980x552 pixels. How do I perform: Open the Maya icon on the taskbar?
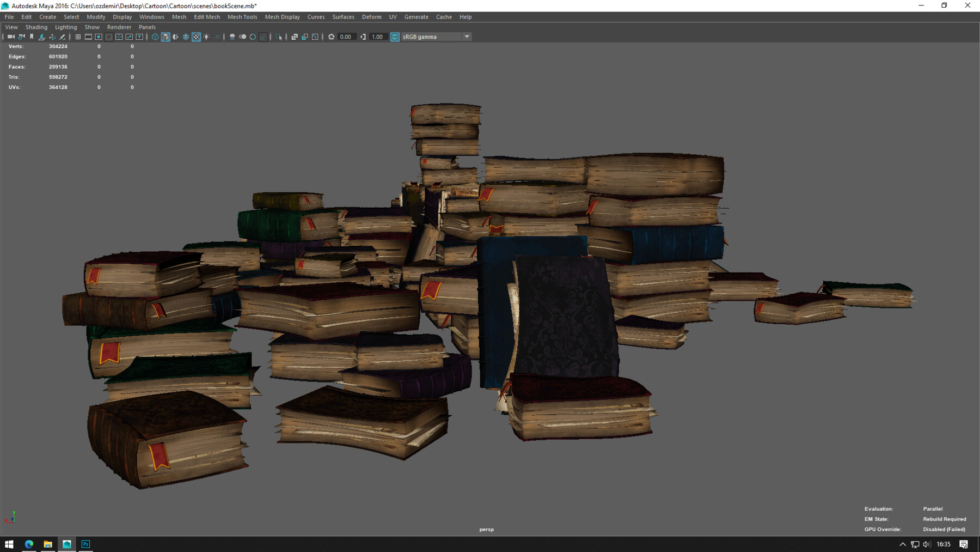[67, 544]
